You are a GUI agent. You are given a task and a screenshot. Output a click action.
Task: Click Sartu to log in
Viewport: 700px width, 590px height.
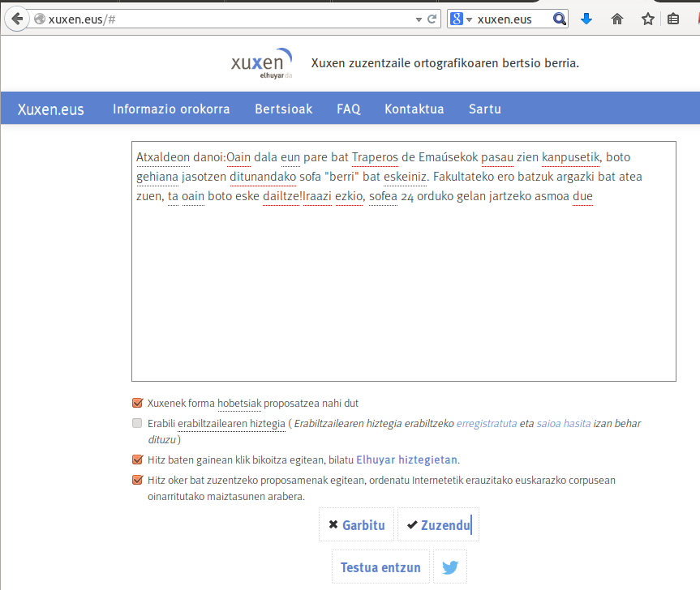point(485,109)
